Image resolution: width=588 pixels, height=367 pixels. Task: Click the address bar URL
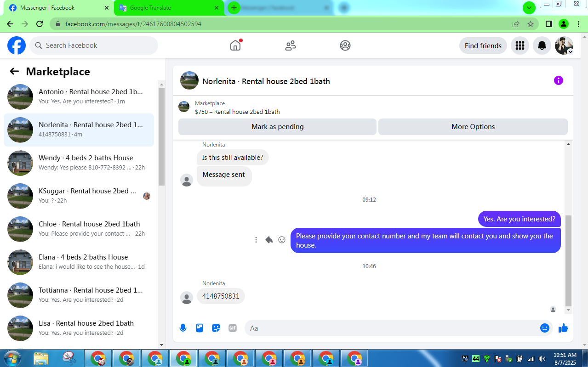[x=133, y=24]
